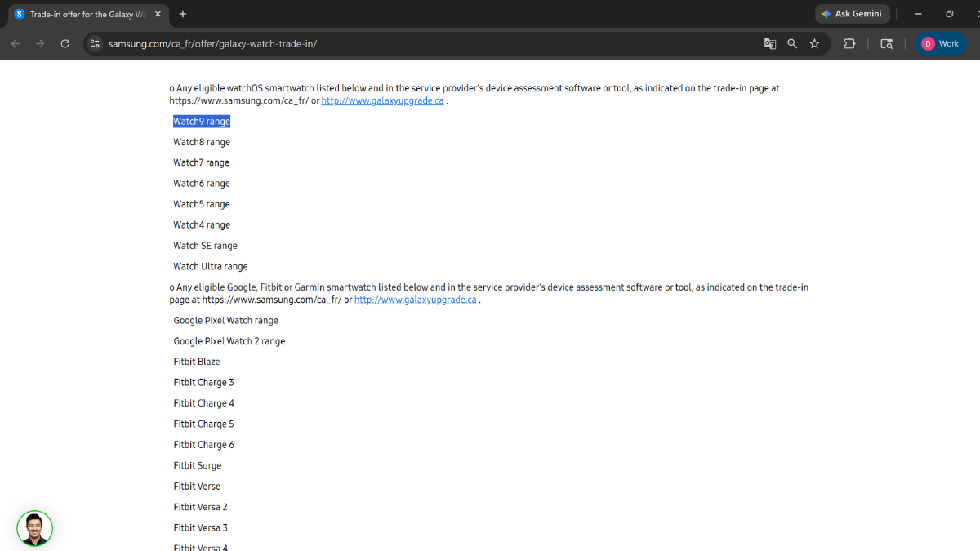Open the chat assistant avatar
This screenshot has height=551, width=980.
pyautogui.click(x=34, y=529)
